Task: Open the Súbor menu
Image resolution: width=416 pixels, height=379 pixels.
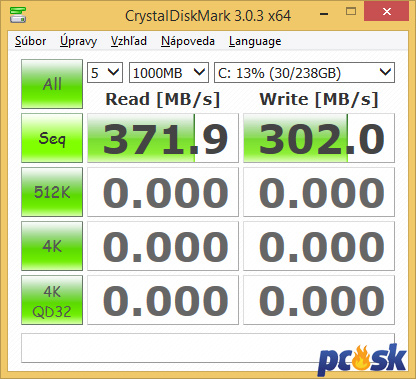Action: [30, 41]
